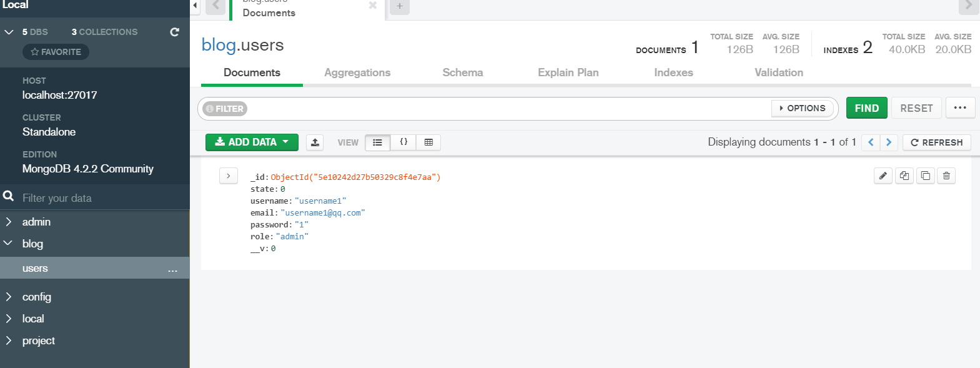Clone document icon
Viewport: 980px width, 368px height.
(925, 176)
